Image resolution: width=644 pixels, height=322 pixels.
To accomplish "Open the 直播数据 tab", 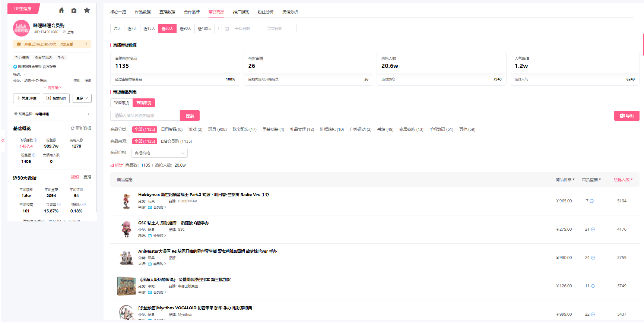I will pyautogui.click(x=167, y=12).
